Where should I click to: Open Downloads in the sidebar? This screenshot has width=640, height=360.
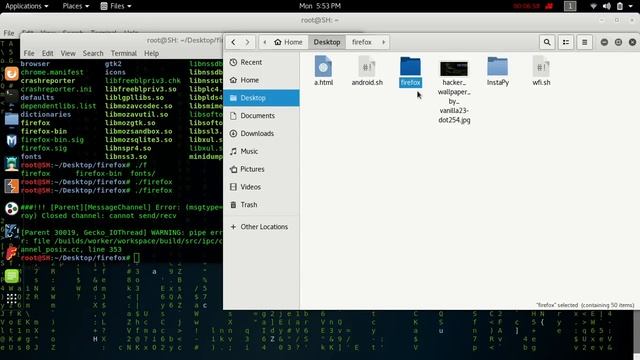[261, 133]
